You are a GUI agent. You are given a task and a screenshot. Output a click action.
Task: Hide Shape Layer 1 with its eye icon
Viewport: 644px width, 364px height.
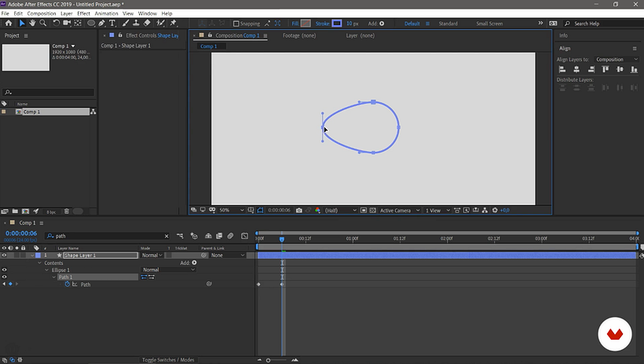[4, 256]
